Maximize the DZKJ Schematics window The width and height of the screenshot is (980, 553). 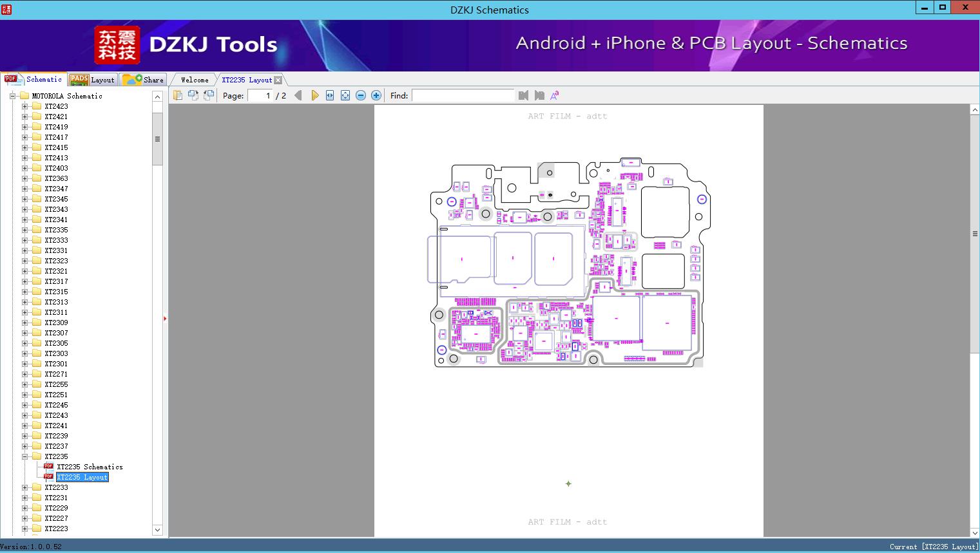tap(943, 7)
